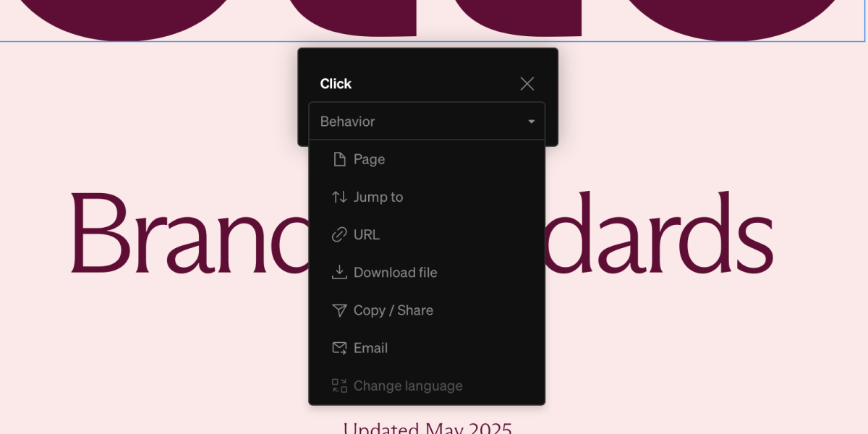This screenshot has height=434, width=868.
Task: Pick the "Copy / Share" option
Action: point(393,310)
